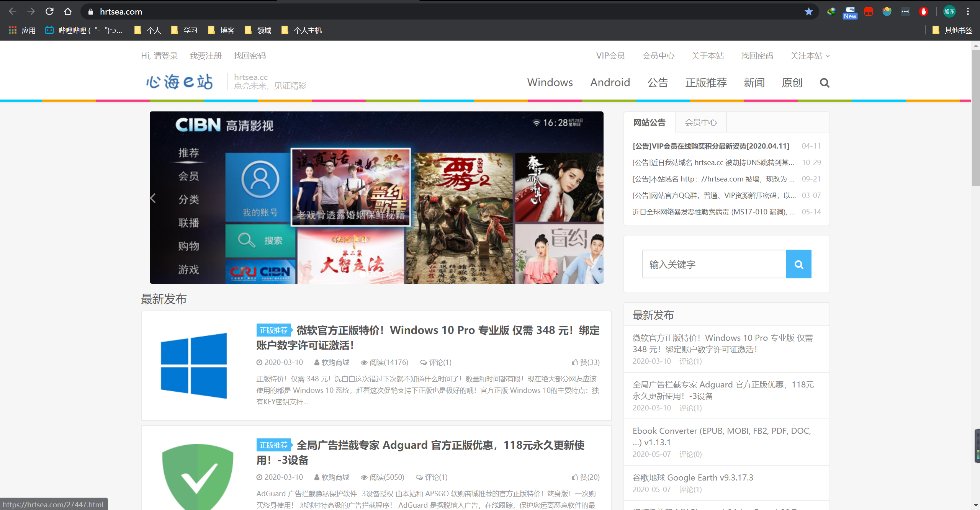
Task: Click the 输入关键字 search input field
Action: point(714,264)
